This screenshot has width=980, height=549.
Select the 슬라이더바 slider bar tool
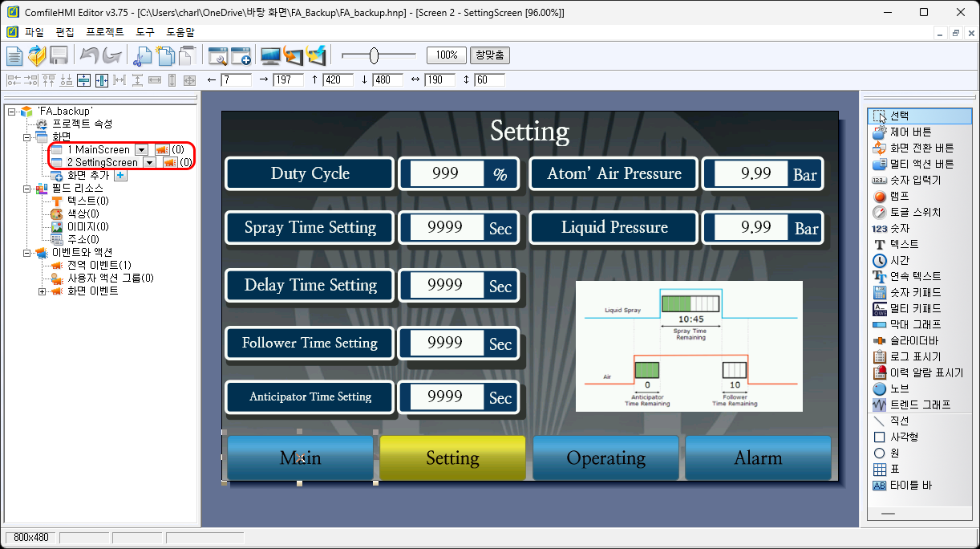919,340
